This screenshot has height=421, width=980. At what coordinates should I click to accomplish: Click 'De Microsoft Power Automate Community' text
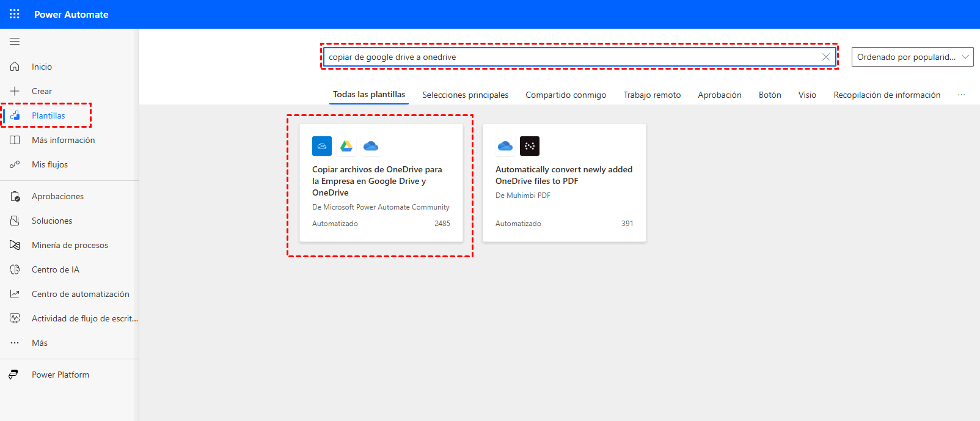[381, 207]
